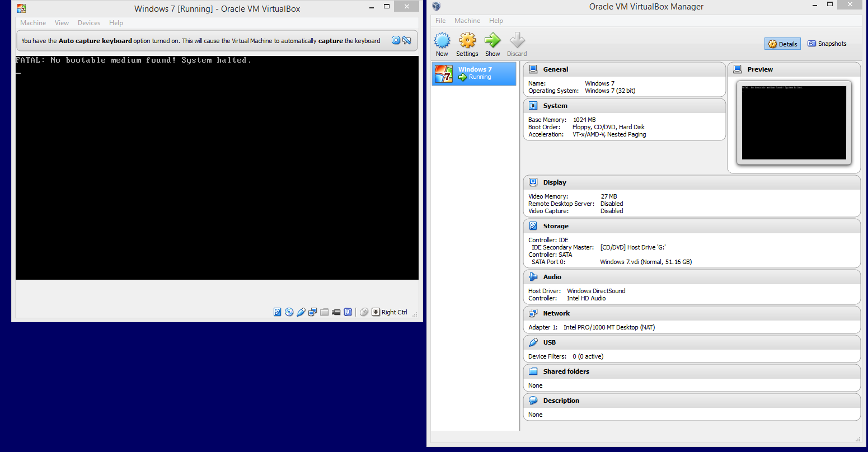
Task: Open Settings with the gear toolbar icon
Action: [467, 45]
